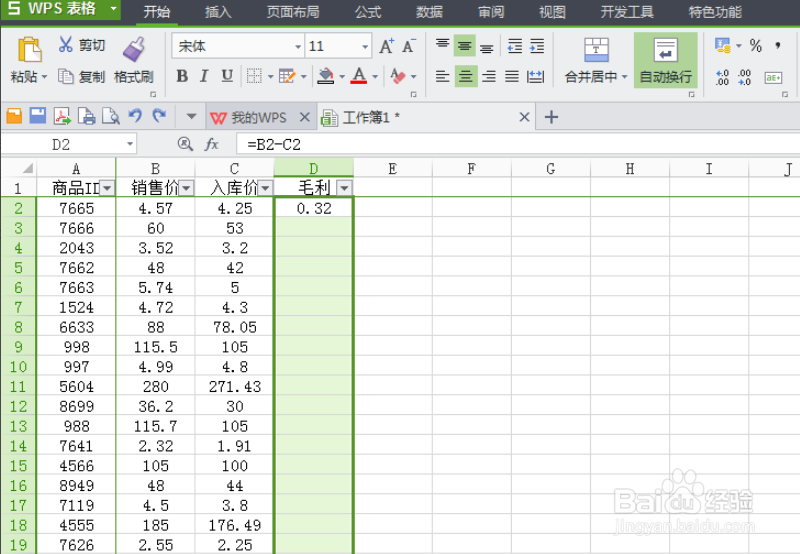Click the fill color bucket icon
This screenshot has width=800, height=554.
pos(325,77)
